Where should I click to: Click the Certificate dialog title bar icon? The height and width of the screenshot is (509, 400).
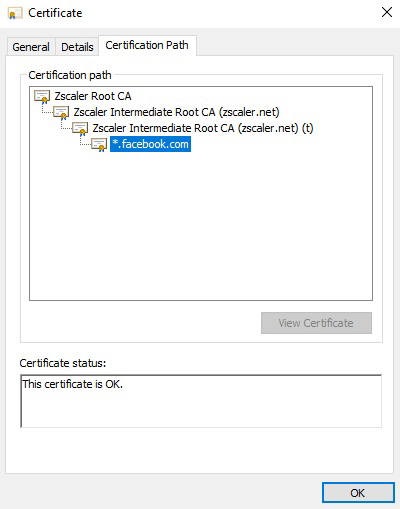point(15,14)
